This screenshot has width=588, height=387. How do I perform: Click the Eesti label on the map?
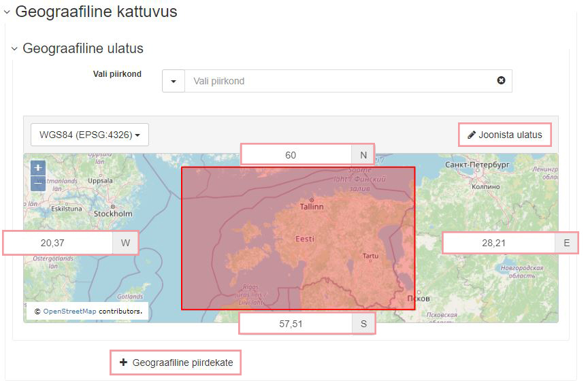click(x=305, y=239)
